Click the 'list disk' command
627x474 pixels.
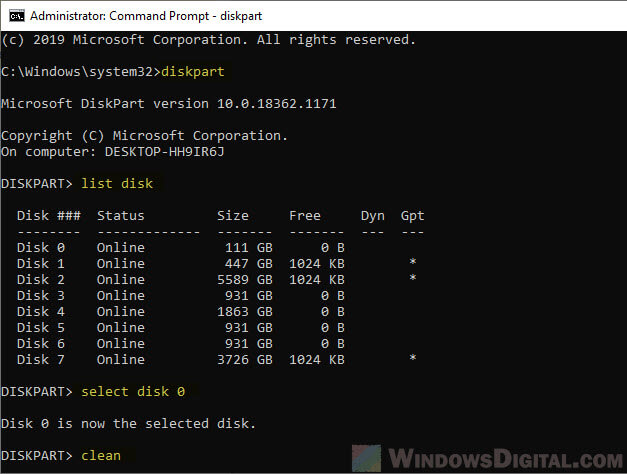(x=117, y=184)
